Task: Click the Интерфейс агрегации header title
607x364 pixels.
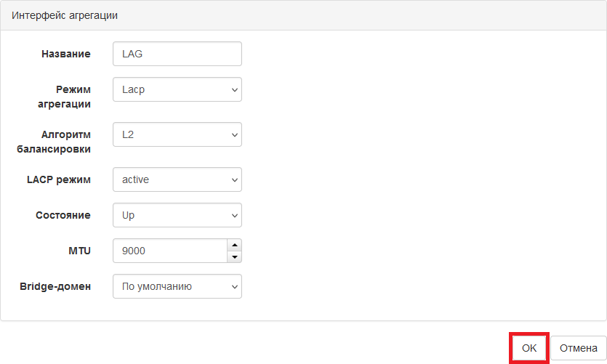Action: (65, 15)
